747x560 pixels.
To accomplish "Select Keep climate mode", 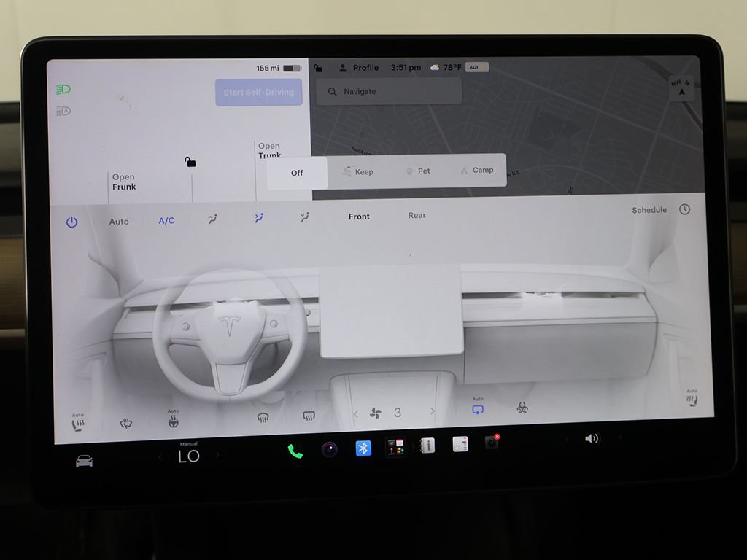I will [358, 172].
